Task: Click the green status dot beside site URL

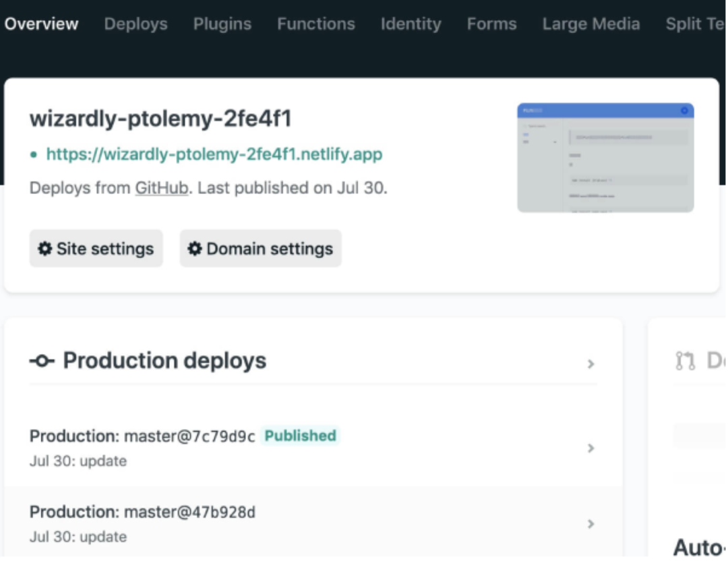Action: [x=34, y=155]
